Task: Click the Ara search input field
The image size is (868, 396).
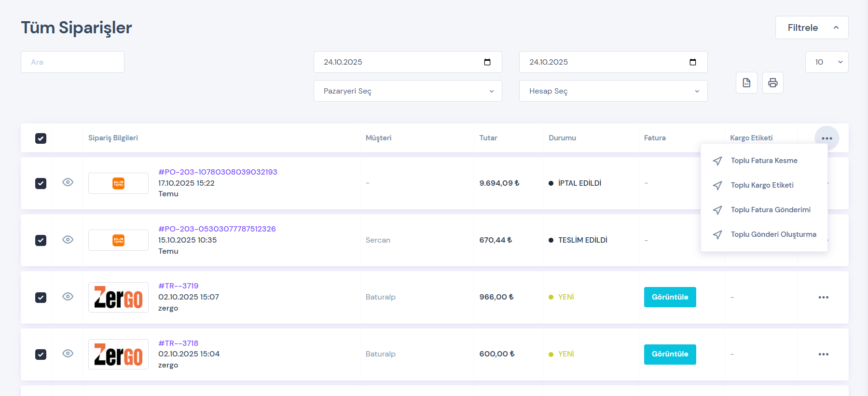Action: pyautogui.click(x=72, y=62)
